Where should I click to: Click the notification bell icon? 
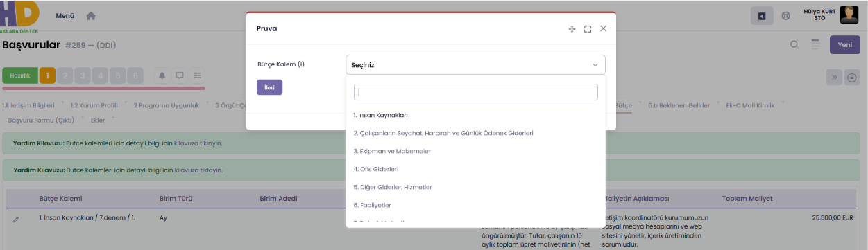click(162, 75)
